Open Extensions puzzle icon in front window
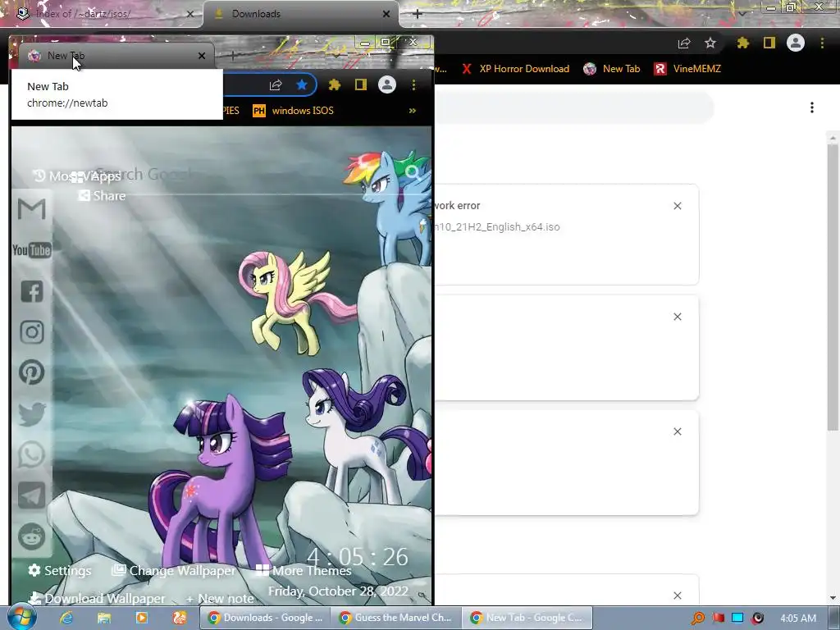This screenshot has width=840, height=630. (335, 84)
